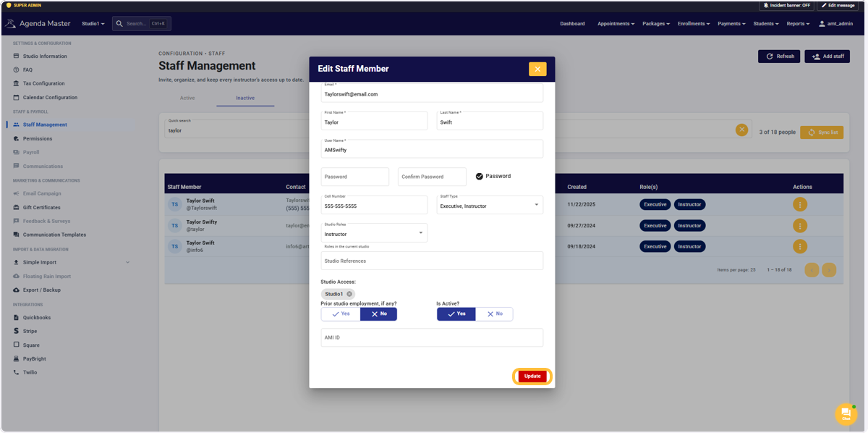Open Twilio integration
The height and width of the screenshot is (433, 868).
tap(30, 372)
